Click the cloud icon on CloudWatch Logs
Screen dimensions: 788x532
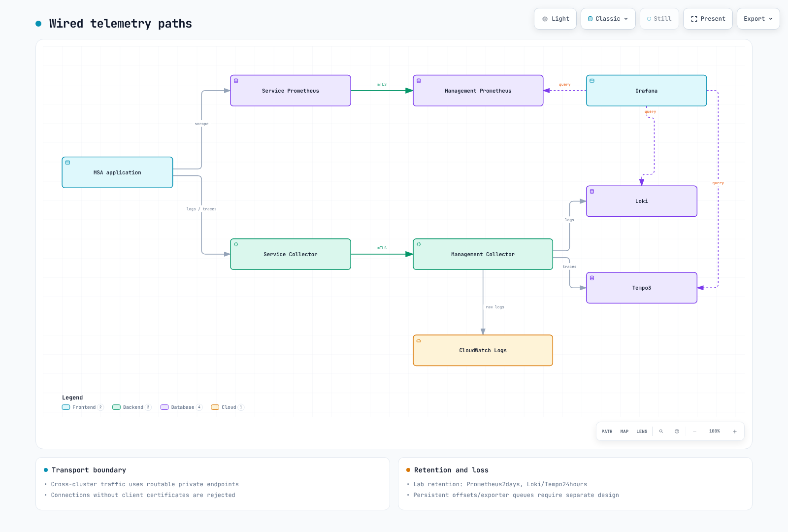point(419,340)
